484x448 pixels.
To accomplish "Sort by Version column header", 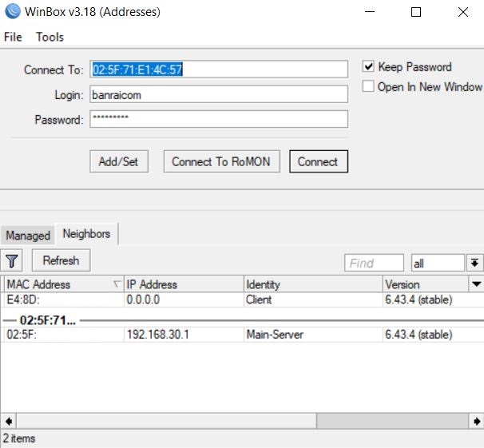I will pos(426,283).
